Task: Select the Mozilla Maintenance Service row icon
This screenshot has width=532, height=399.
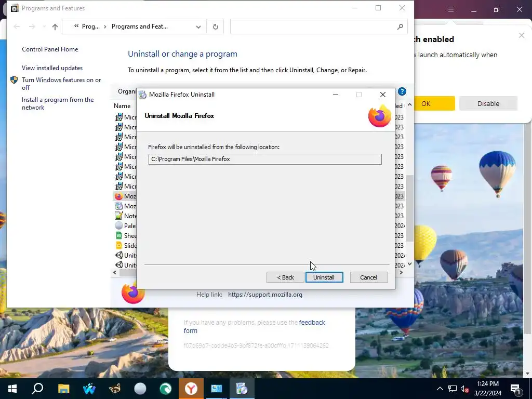Action: [119, 206]
